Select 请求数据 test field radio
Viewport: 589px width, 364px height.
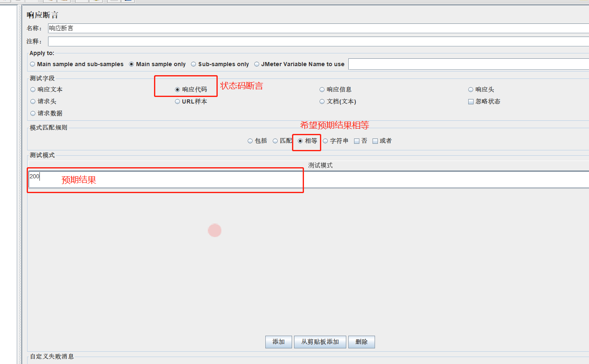coord(46,113)
